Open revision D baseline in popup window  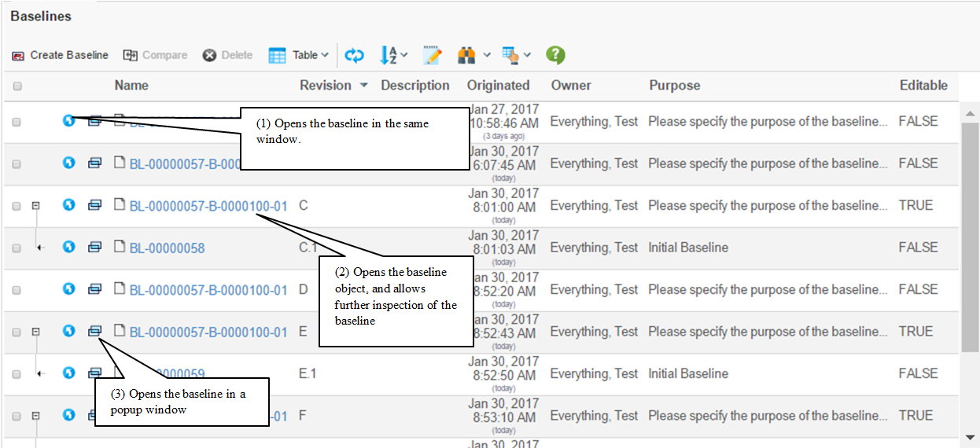(x=94, y=289)
